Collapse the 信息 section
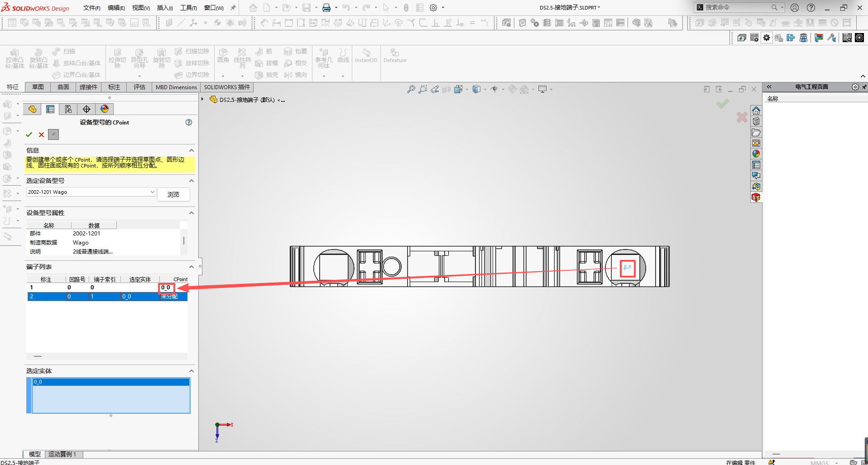 click(192, 150)
